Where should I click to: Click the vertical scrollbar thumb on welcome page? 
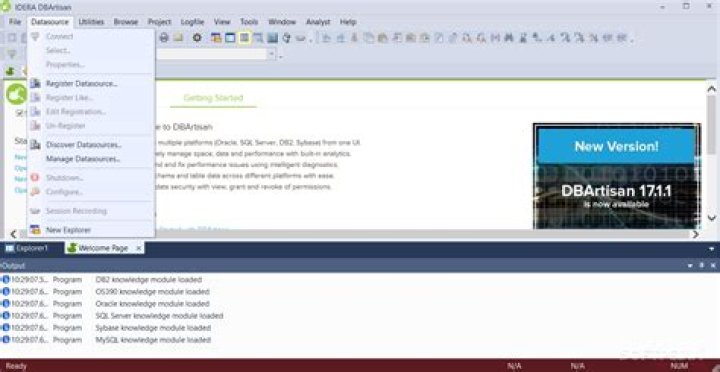coord(711,124)
